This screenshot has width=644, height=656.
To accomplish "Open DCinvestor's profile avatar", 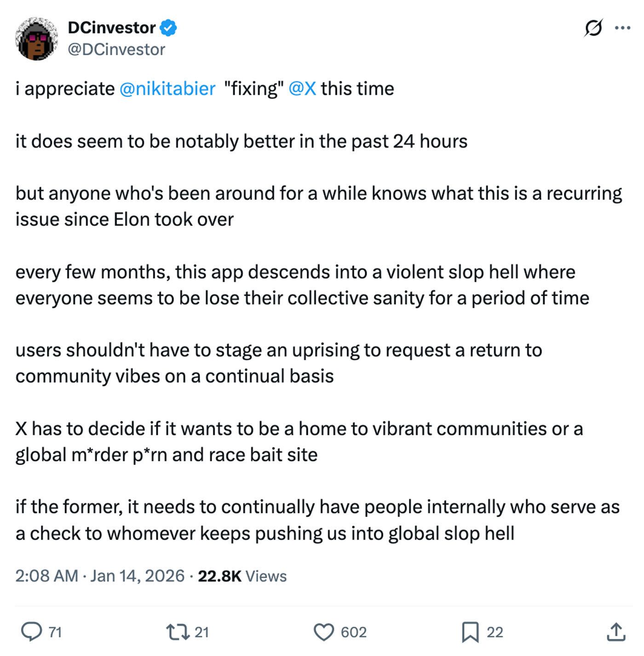I will pyautogui.click(x=36, y=39).
